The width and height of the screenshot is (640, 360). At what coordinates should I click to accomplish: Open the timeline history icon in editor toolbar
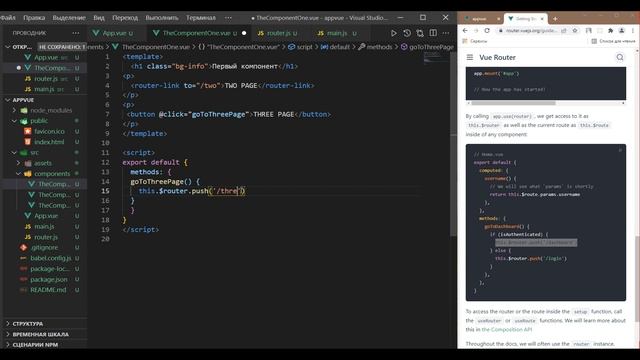[x=407, y=33]
